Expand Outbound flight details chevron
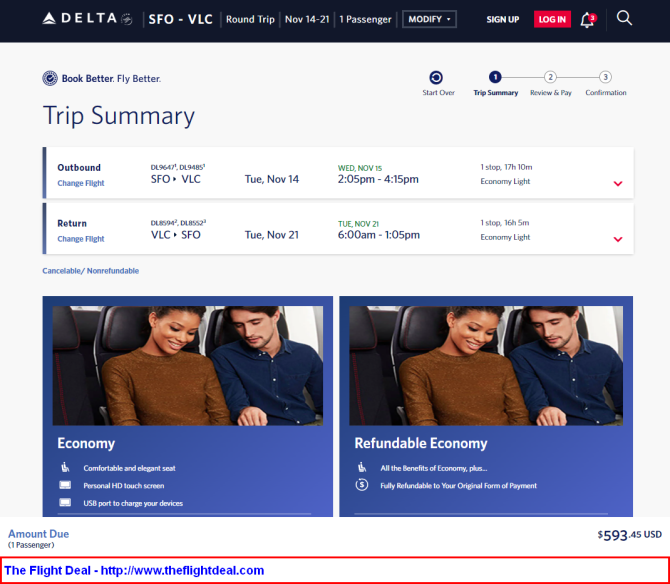 [618, 184]
